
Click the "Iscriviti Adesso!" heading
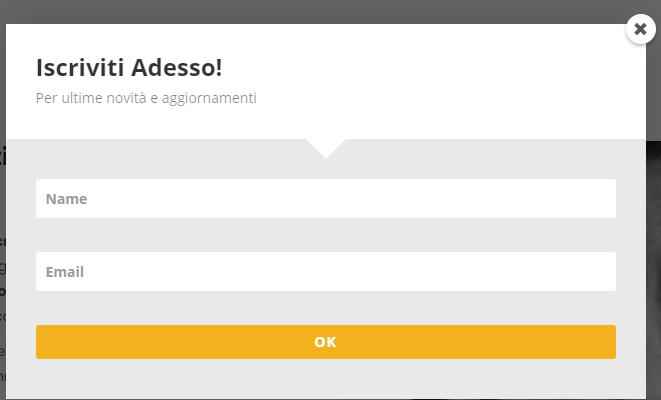click(129, 68)
